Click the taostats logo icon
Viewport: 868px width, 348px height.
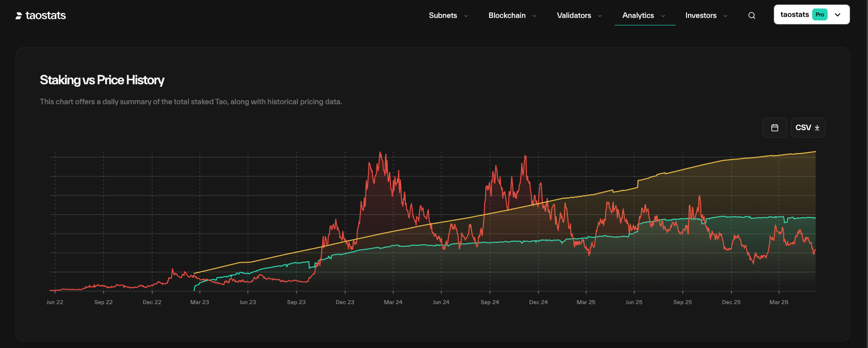click(x=19, y=16)
